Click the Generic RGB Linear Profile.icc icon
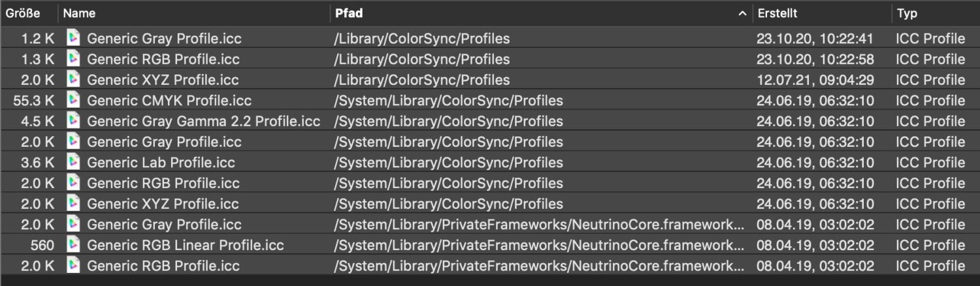Viewport: 980px width, 286px height. pyautogui.click(x=73, y=246)
